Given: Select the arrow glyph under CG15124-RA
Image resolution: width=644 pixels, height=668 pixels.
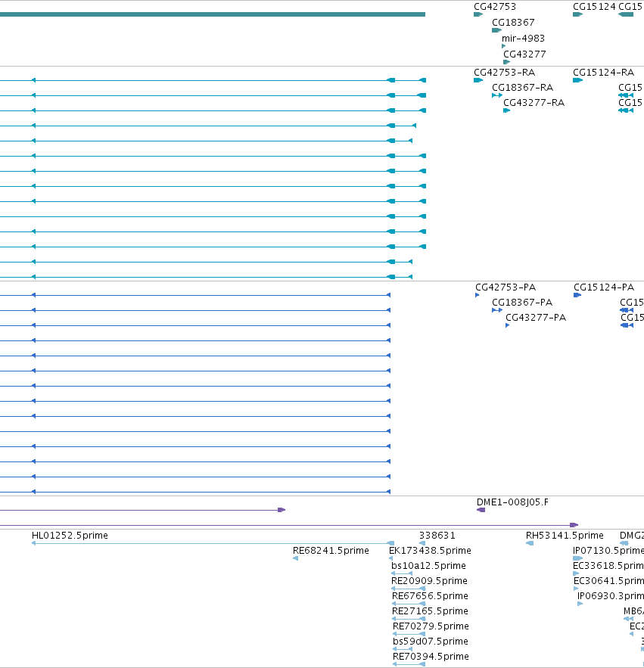Looking at the screenshot, I should pyautogui.click(x=577, y=80).
